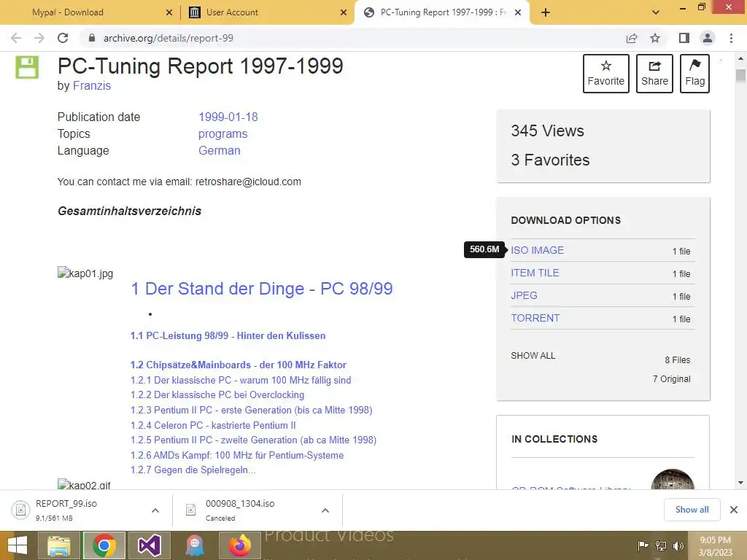This screenshot has width=747, height=560.
Task: Open a new browser tab
Action: point(546,12)
